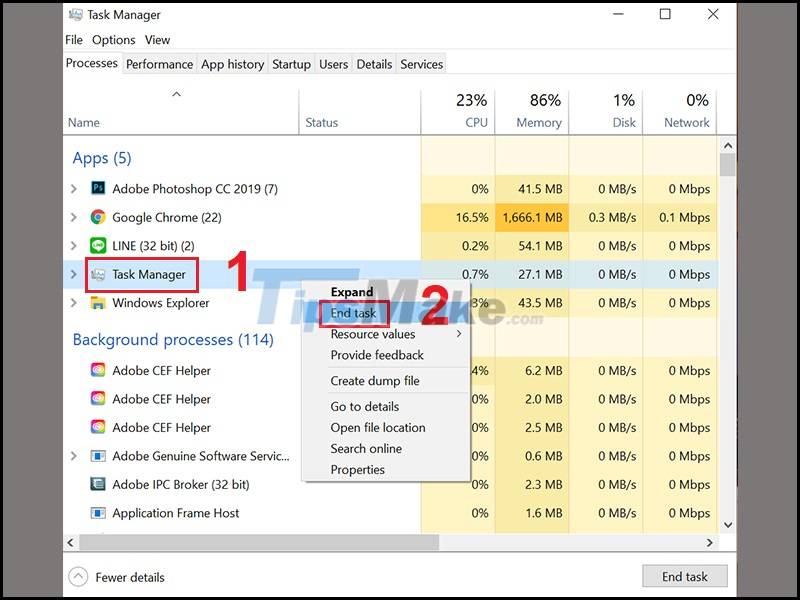Switch to the Performance tab
Viewport: 800px width, 600px height.
point(159,64)
